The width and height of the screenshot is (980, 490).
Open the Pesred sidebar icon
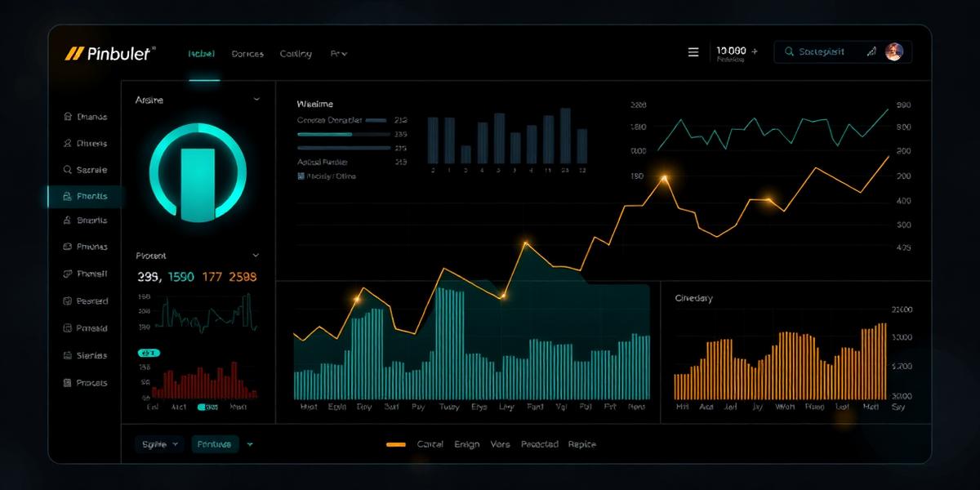coord(69,301)
